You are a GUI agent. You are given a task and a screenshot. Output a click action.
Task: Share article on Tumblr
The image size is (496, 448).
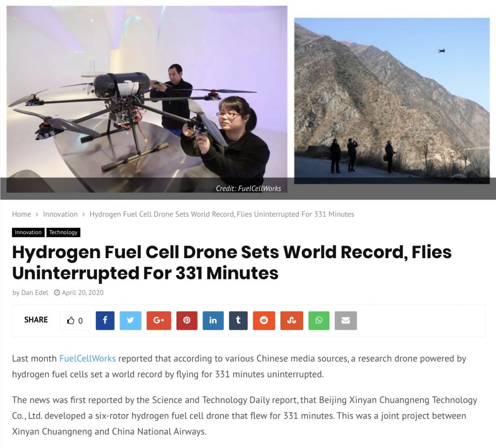tap(238, 321)
